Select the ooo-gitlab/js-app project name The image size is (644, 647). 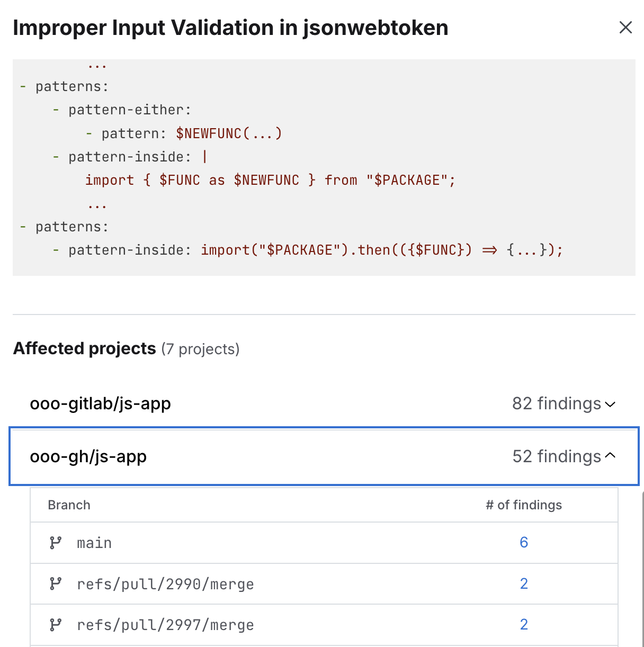coord(100,403)
